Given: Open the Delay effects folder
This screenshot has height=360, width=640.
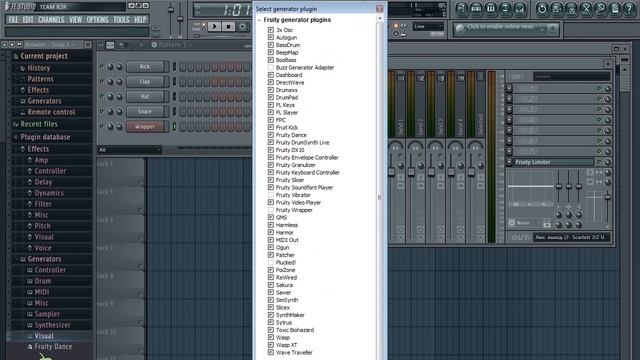Looking at the screenshot, I should click(43, 182).
